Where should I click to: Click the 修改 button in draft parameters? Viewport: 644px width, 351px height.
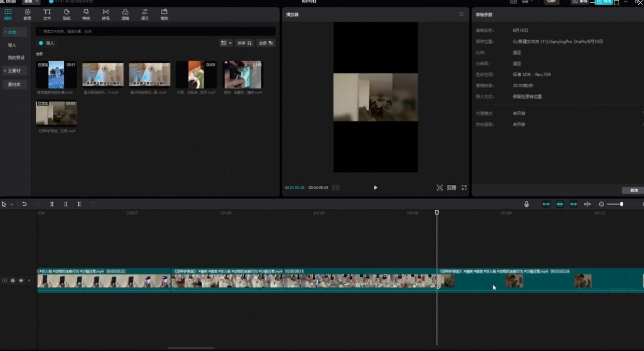(634, 191)
